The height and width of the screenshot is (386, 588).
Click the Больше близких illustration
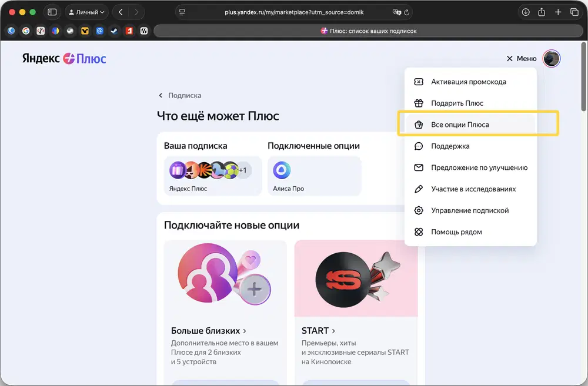pos(225,274)
